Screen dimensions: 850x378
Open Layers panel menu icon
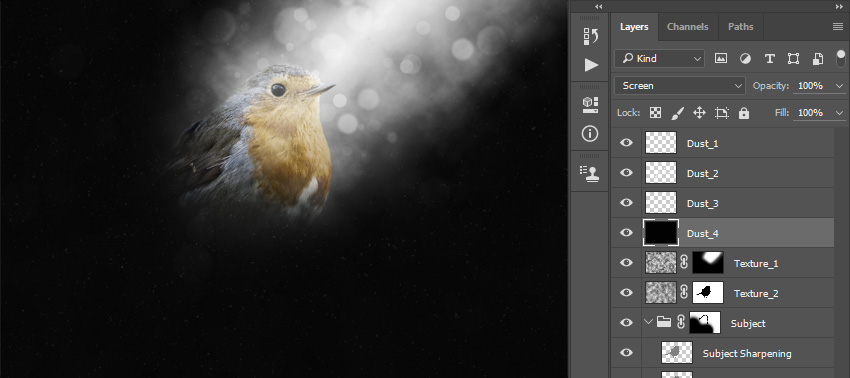(838, 27)
